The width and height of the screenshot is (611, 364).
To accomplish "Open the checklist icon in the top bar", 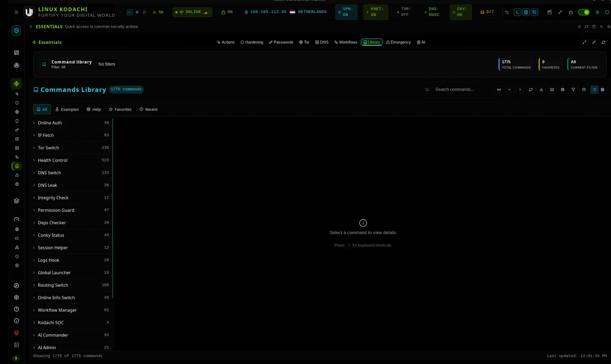I will (x=534, y=12).
